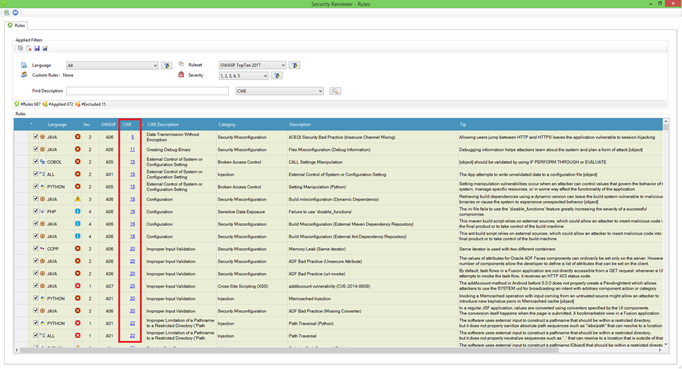Toggle the CCPP Memory Leak rule checkbox
This screenshot has height=369, width=682.
(x=36, y=248)
